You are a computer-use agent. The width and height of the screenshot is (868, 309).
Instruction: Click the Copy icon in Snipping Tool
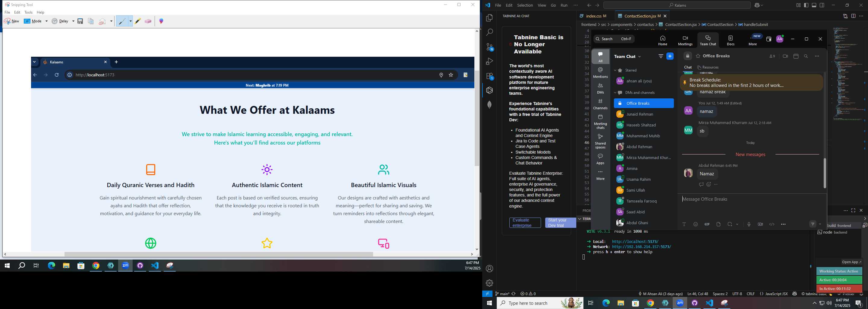click(x=91, y=21)
